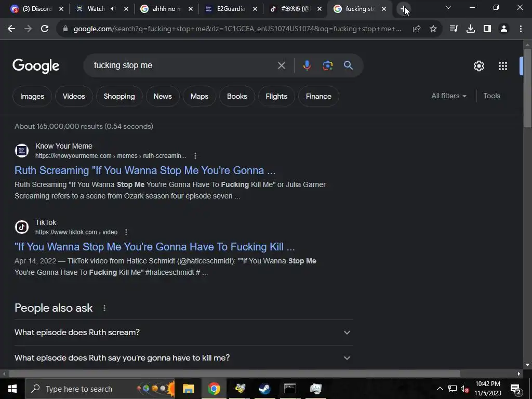Click the forward navigation arrow

(28, 29)
